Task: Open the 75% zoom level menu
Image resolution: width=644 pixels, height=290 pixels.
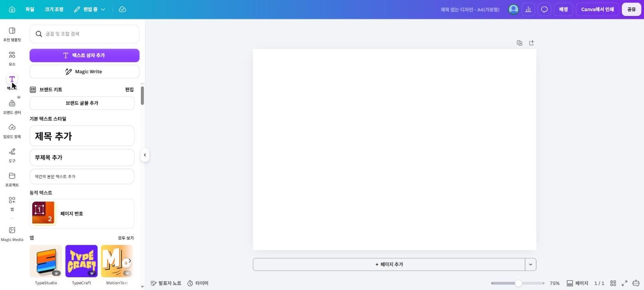Action: [554, 283]
